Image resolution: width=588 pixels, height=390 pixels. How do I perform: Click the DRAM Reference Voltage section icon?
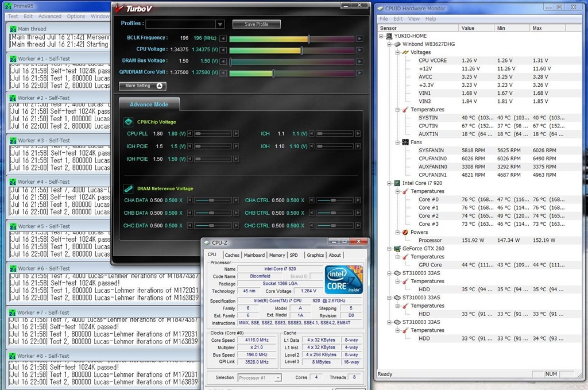click(129, 188)
